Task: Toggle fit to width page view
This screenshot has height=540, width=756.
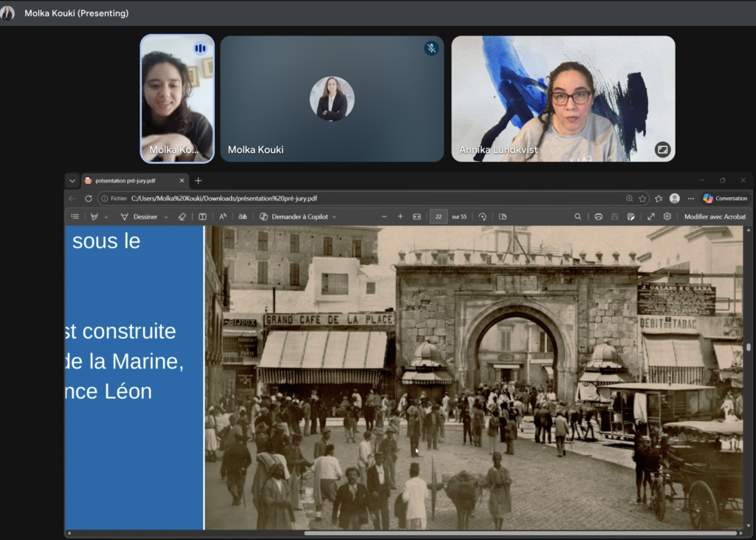Action: click(416, 216)
